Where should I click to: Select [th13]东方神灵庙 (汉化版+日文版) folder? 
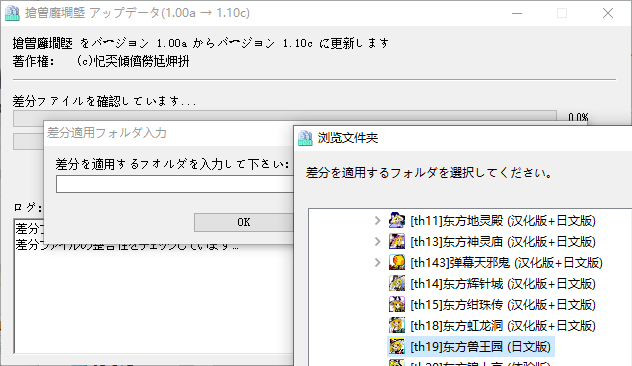coord(503,242)
